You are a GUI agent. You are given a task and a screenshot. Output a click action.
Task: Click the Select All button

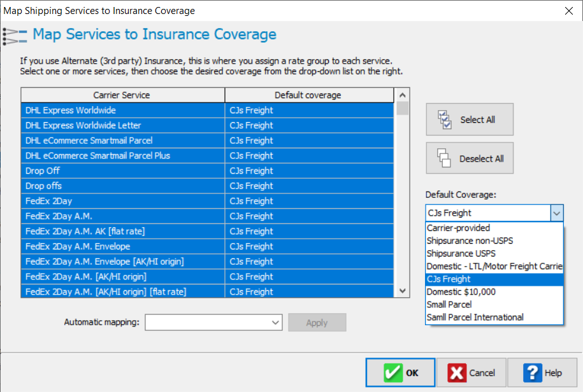click(x=470, y=120)
